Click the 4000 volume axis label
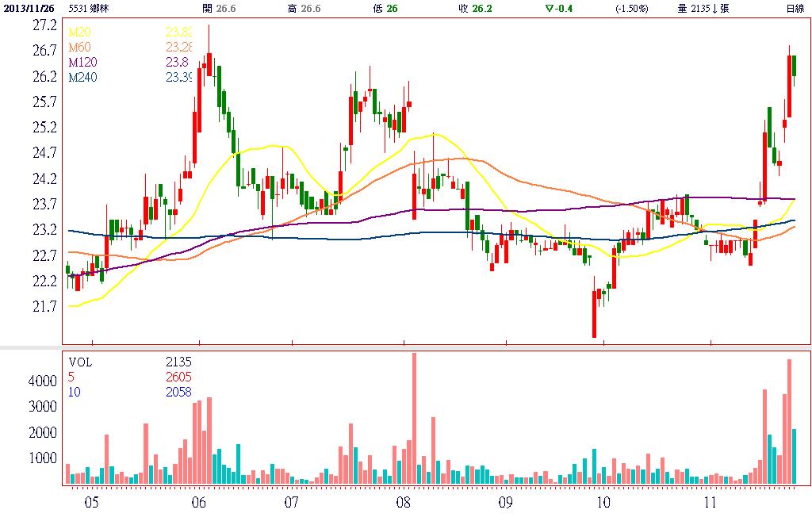 pos(43,381)
